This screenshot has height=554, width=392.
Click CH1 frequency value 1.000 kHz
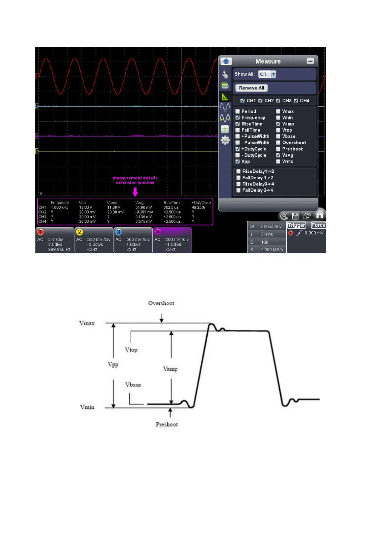pyautogui.click(x=60, y=208)
